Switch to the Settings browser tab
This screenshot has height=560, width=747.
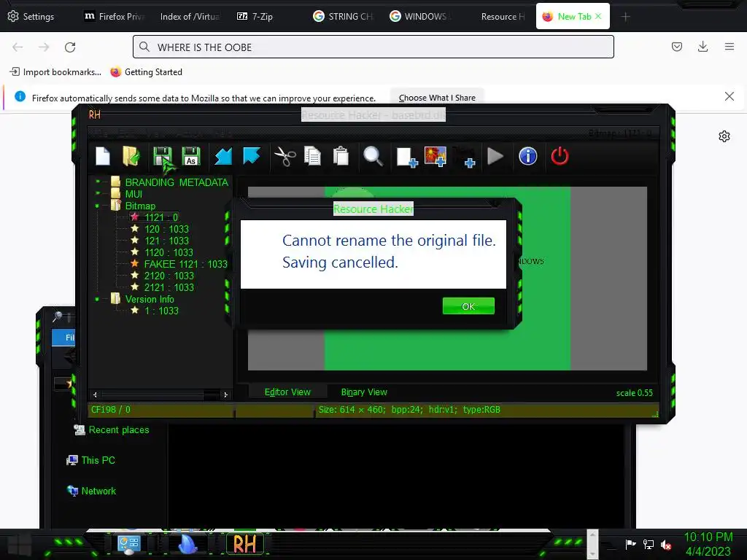[31, 16]
